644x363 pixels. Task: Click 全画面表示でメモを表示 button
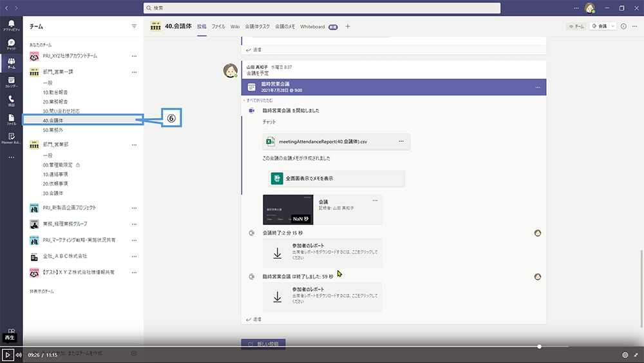[x=336, y=179]
